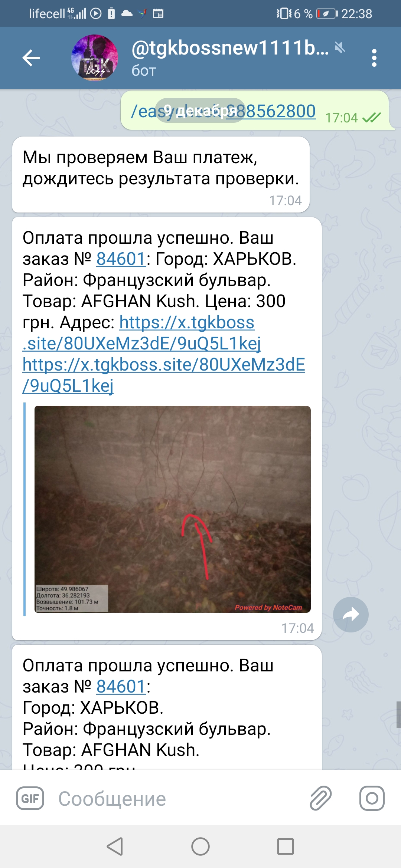The image size is (401, 868).
Task: Tap the muted bell icon beside bot name
Action: (x=340, y=47)
